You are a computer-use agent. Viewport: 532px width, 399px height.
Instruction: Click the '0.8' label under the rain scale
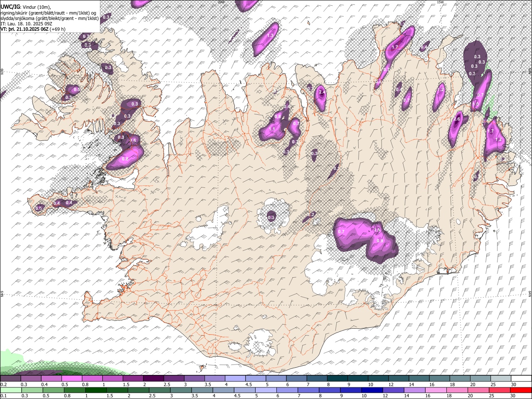pos(67,396)
